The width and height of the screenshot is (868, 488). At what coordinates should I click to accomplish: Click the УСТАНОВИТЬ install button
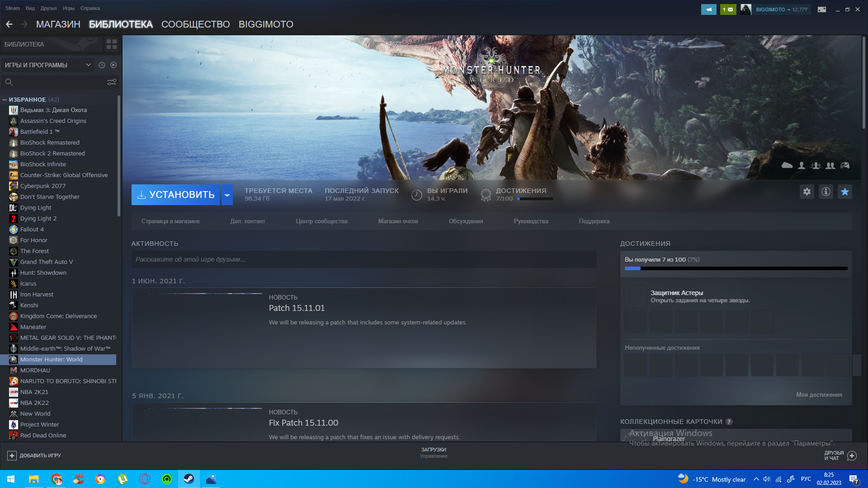[x=176, y=195]
